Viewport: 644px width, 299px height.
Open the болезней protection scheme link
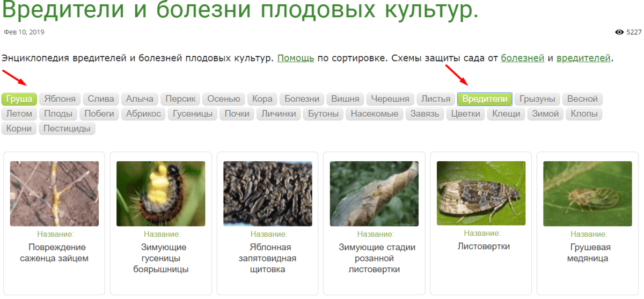(523, 58)
